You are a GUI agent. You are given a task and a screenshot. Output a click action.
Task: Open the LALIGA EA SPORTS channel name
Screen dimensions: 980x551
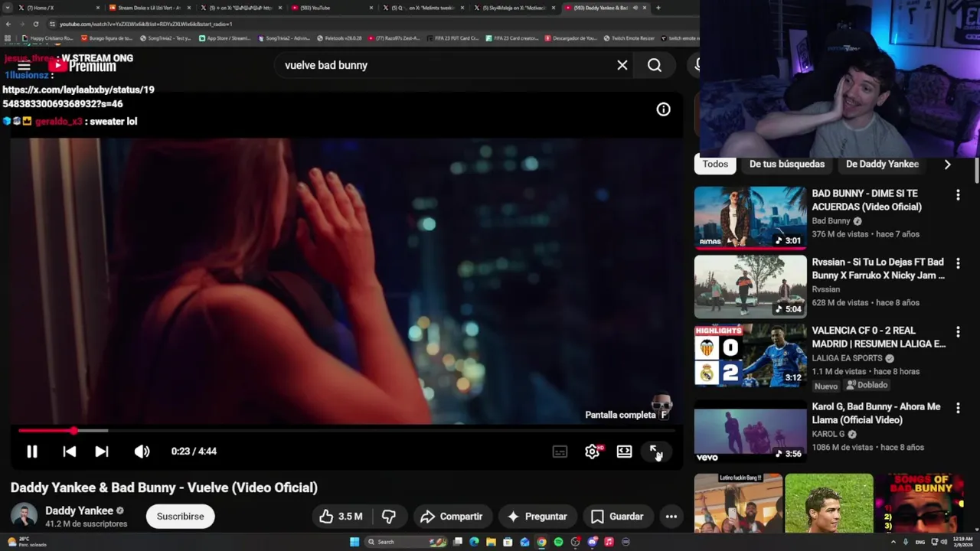(847, 358)
